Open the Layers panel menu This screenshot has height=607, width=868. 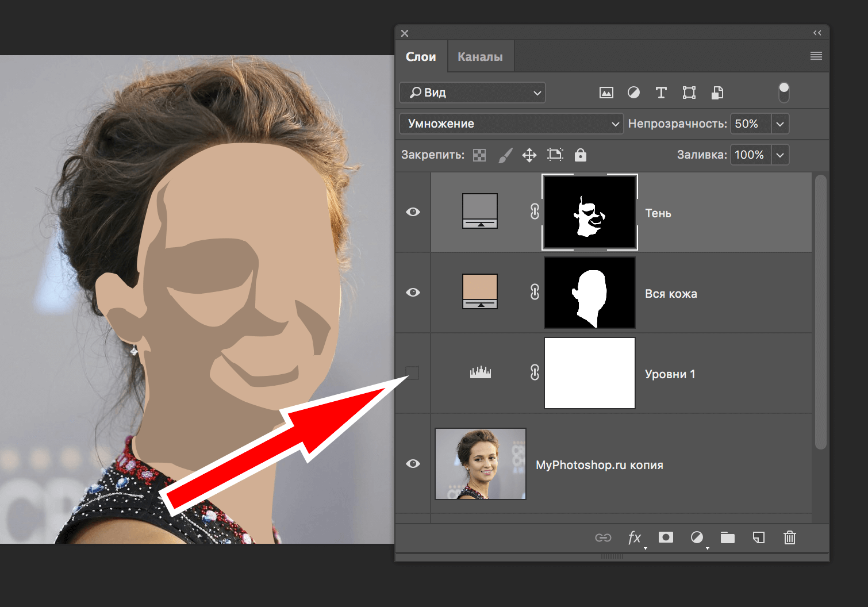pyautogui.click(x=816, y=56)
